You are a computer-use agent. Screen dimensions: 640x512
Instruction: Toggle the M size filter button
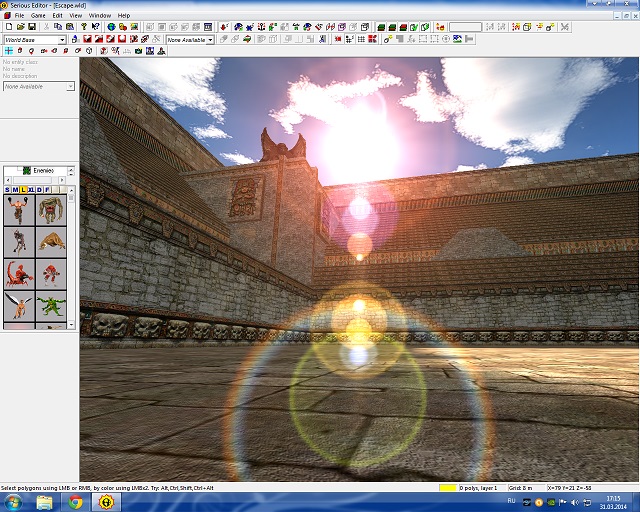[x=15, y=190]
